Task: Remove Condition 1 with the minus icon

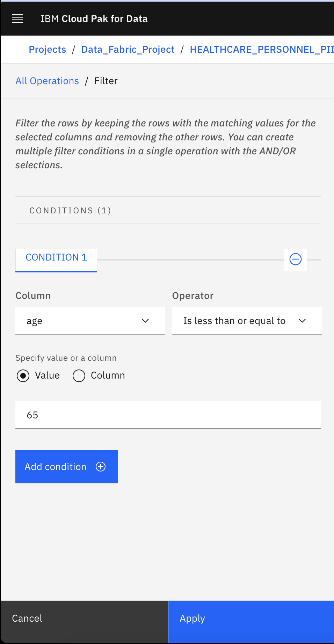Action: [296, 259]
